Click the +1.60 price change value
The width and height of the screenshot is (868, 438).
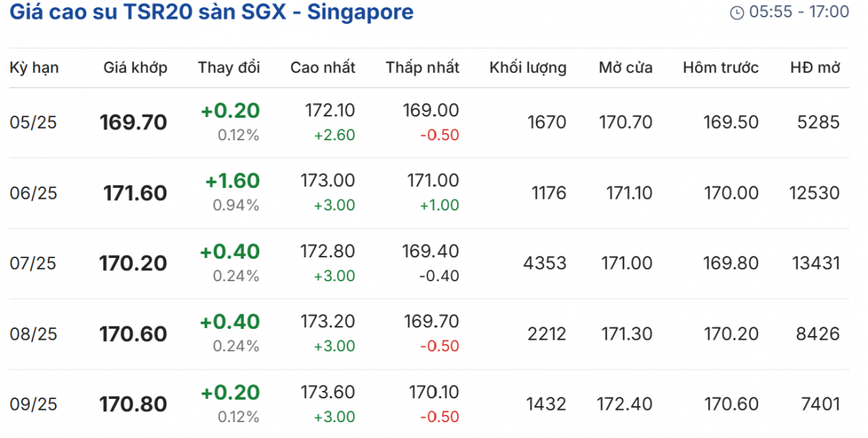pos(232,181)
